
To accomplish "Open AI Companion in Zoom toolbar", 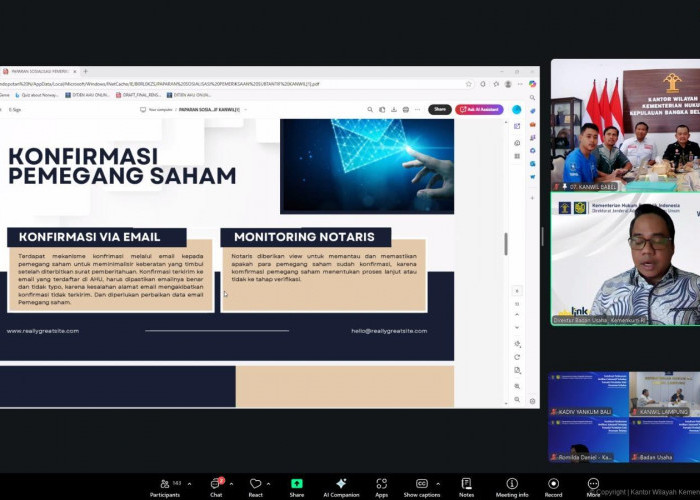I will [x=341, y=488].
